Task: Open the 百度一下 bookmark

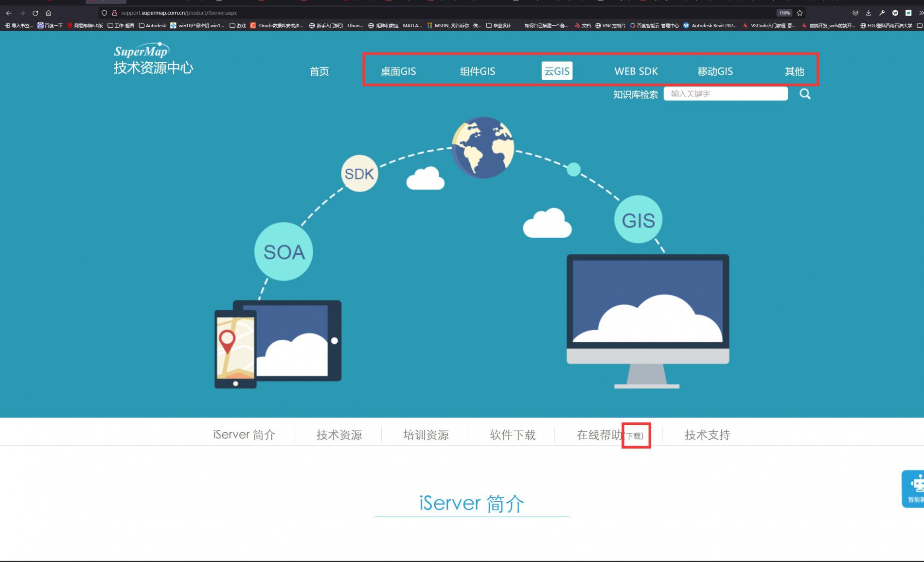Action: 50,26
